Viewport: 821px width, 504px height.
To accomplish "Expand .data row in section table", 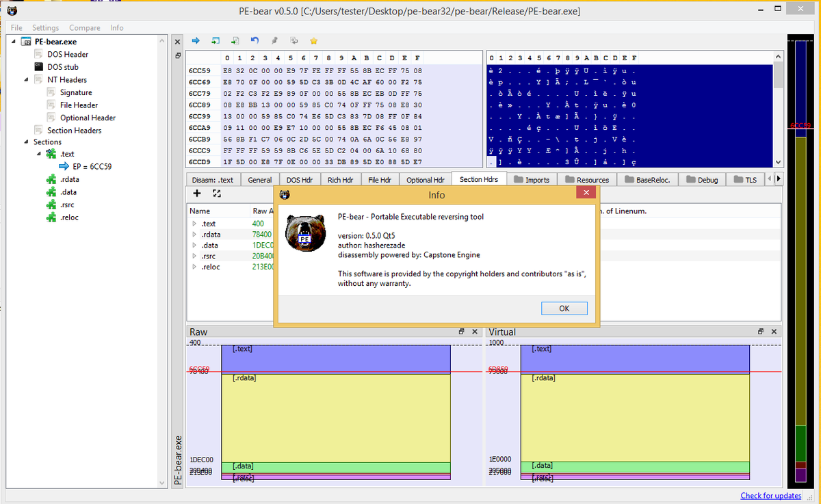I will pyautogui.click(x=194, y=245).
